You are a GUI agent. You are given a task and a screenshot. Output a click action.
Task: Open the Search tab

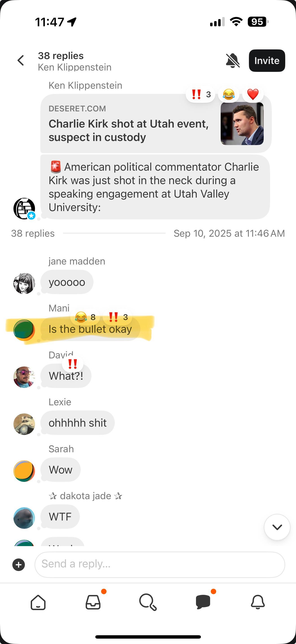pyautogui.click(x=148, y=602)
